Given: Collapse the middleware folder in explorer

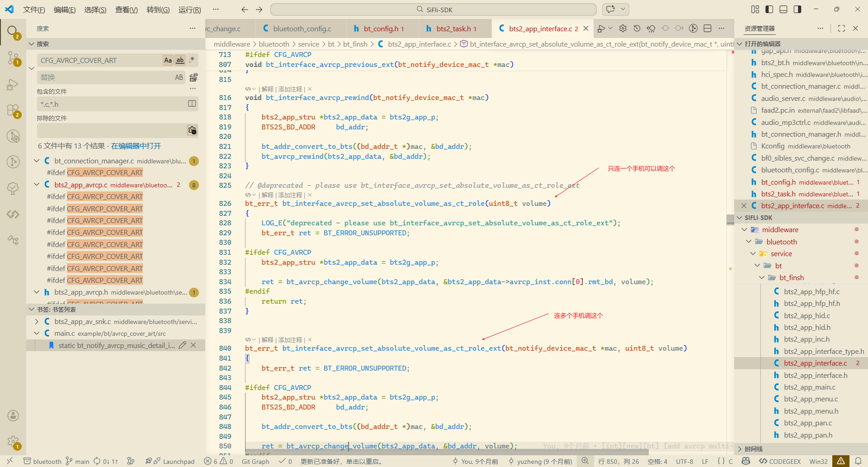Looking at the screenshot, I should click(x=744, y=230).
